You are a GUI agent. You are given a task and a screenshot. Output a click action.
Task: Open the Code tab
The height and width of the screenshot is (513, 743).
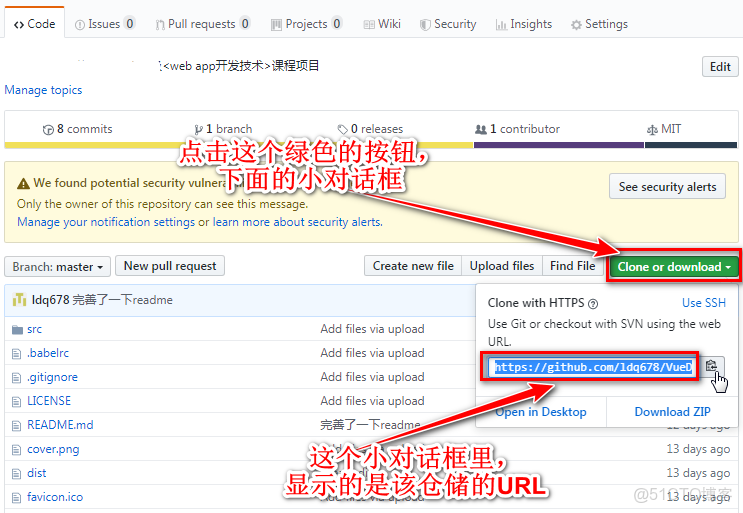[35, 24]
